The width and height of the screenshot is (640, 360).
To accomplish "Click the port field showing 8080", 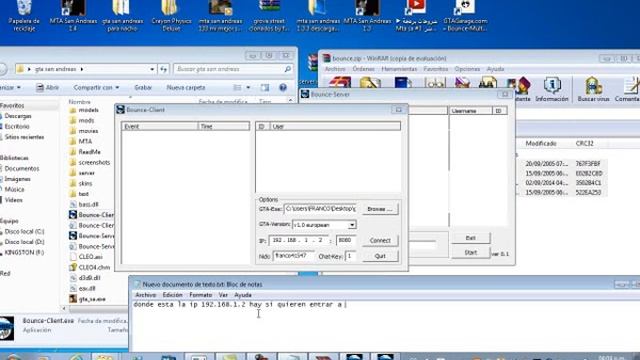I will (x=346, y=240).
